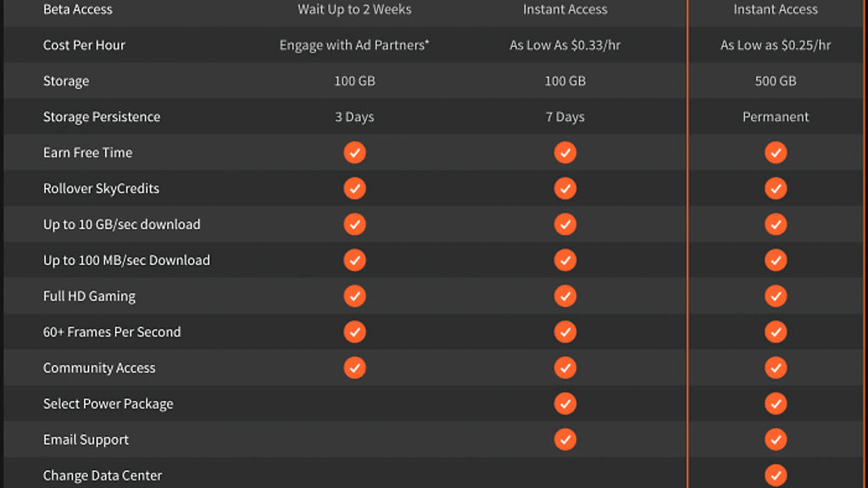Viewport: 868px width, 488px height.
Task: Click Full HD Gaming checkmark in Ad Partners plan column
Action: coord(355,296)
